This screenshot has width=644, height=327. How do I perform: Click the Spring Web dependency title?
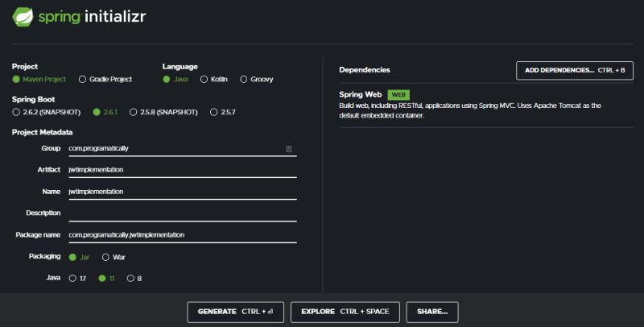(360, 94)
